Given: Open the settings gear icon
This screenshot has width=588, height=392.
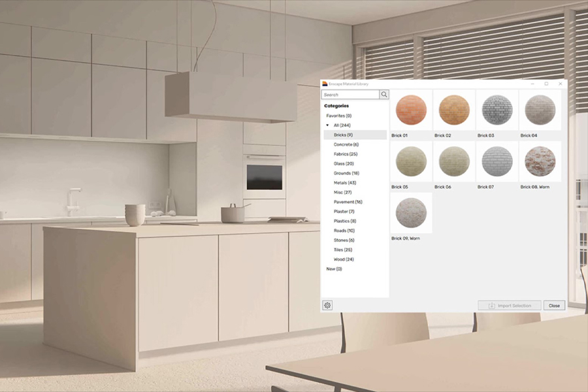Looking at the screenshot, I should tap(327, 305).
